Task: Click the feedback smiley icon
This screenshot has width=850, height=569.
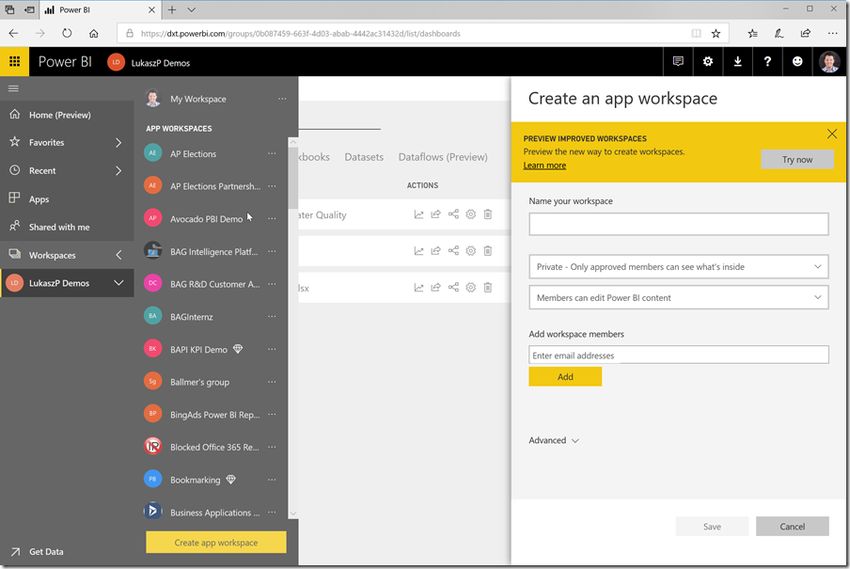Action: tap(797, 61)
